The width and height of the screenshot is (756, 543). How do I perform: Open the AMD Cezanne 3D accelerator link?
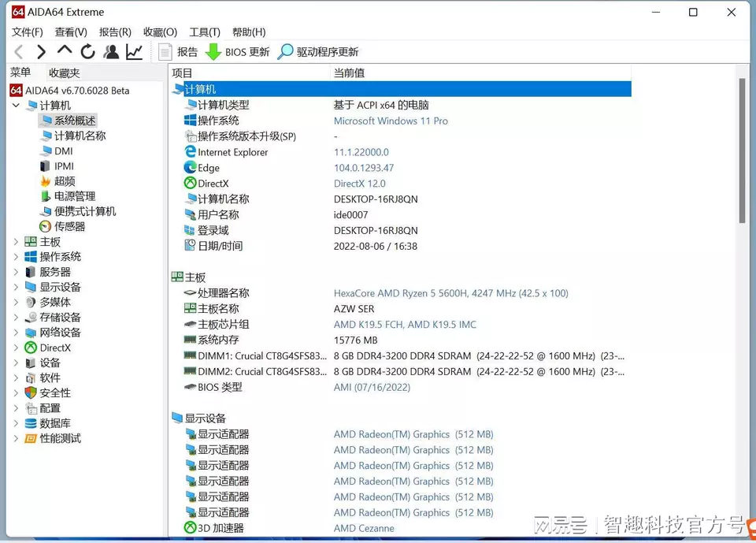(x=364, y=528)
